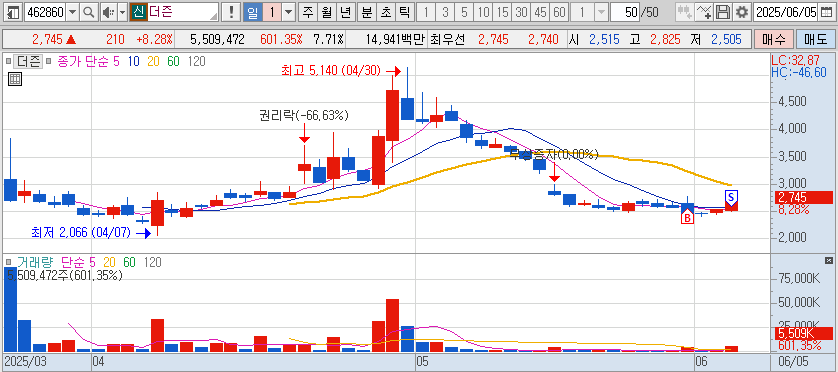Viewport: 838px width, 372px height.
Task: Click the 최고 5,140 (04/30) high label
Action: point(332,71)
